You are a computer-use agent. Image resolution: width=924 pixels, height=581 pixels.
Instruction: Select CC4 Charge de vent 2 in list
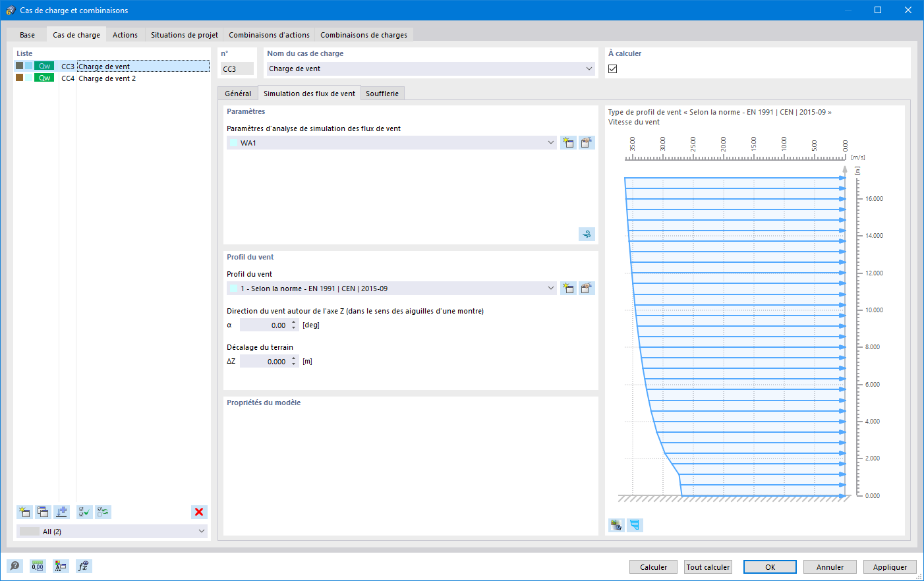click(112, 78)
